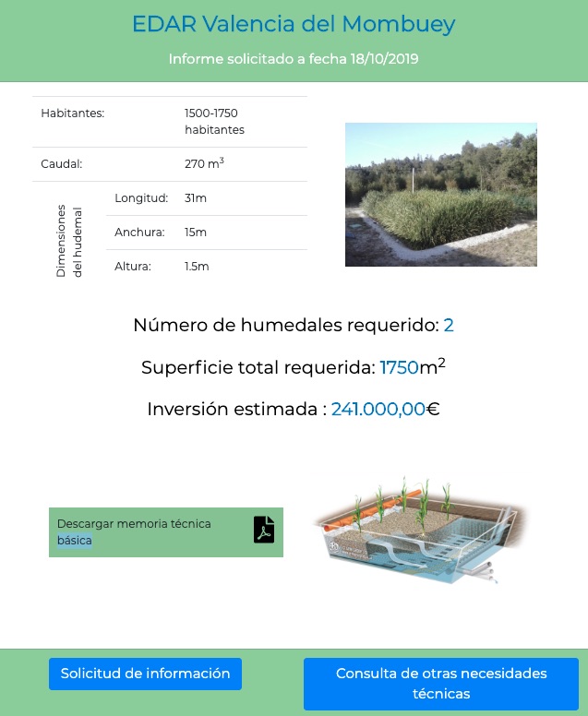The height and width of the screenshot is (716, 588).
Task: Select the Anchura value 15m
Action: point(196,232)
